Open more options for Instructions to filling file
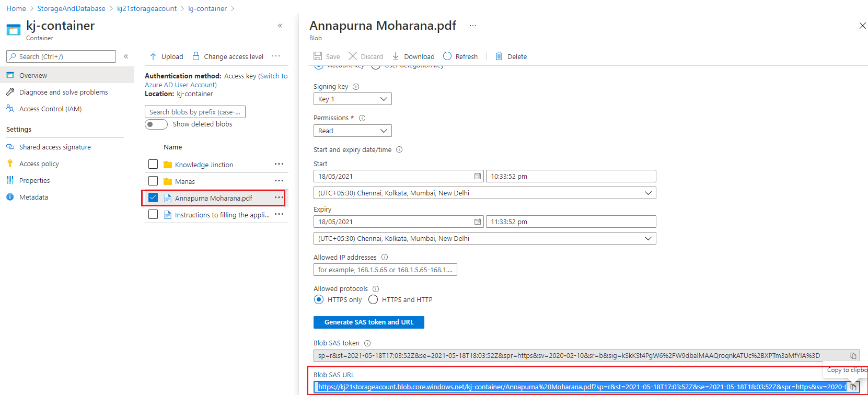The width and height of the screenshot is (868, 395). (x=279, y=214)
